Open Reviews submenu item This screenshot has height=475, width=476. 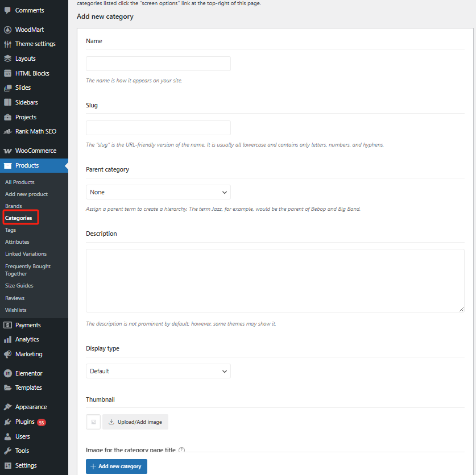(x=15, y=298)
